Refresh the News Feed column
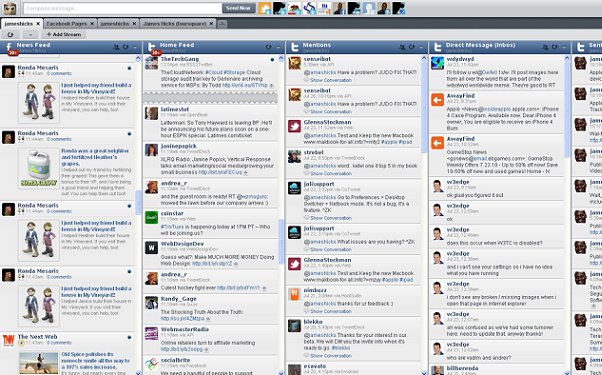Image resolution: width=602 pixels, height=375 pixels. 126,47
